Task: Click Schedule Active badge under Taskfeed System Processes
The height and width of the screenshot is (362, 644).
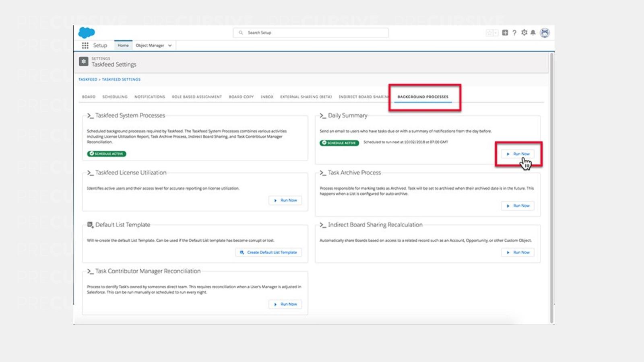Action: pos(107,154)
